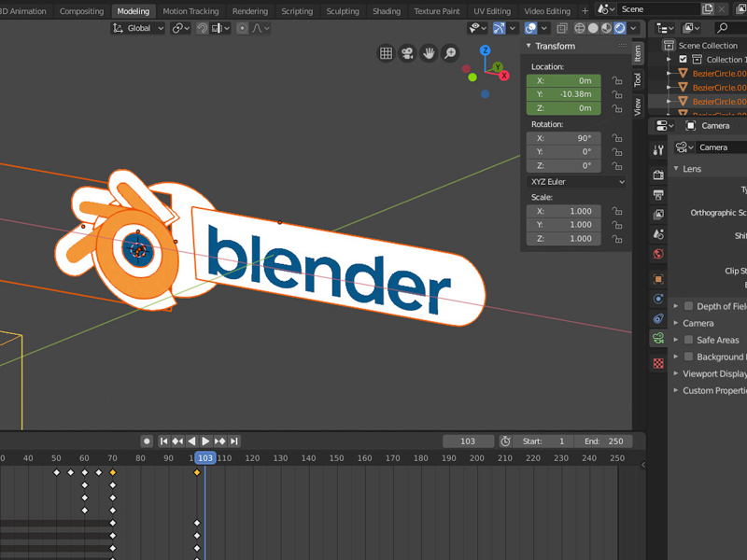Lock the Location X value

pos(617,80)
